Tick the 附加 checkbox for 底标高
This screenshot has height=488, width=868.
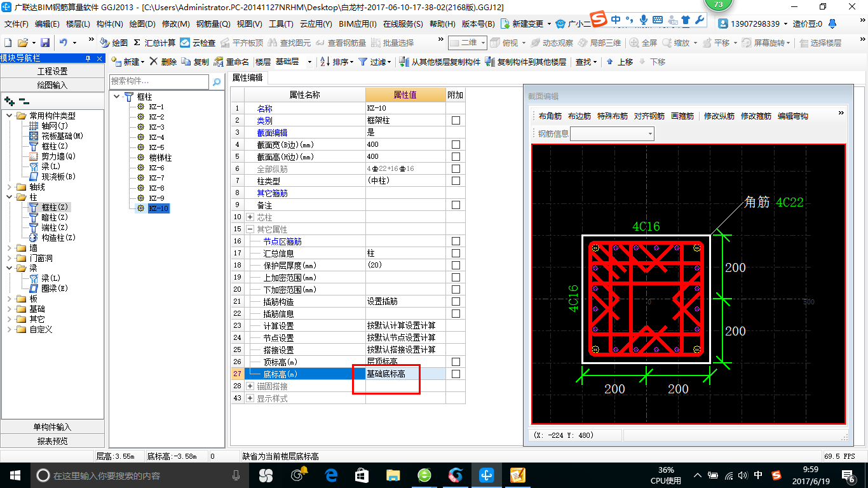coord(456,374)
